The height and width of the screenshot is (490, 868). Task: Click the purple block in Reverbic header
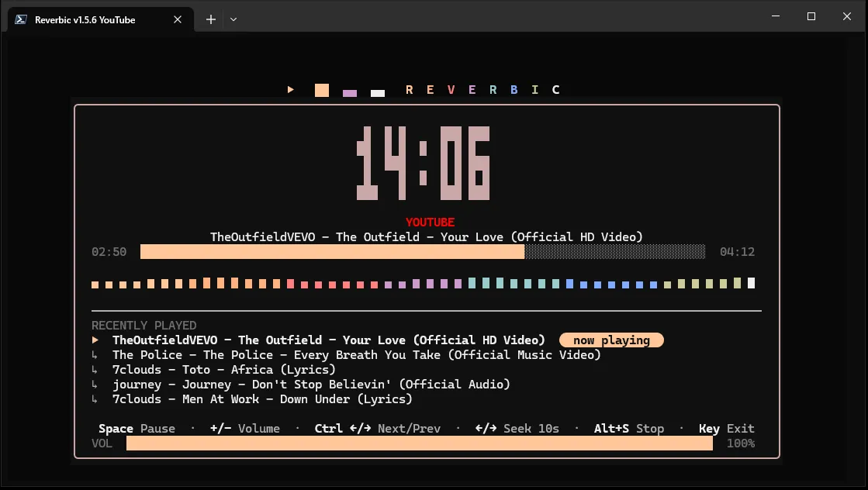point(350,93)
